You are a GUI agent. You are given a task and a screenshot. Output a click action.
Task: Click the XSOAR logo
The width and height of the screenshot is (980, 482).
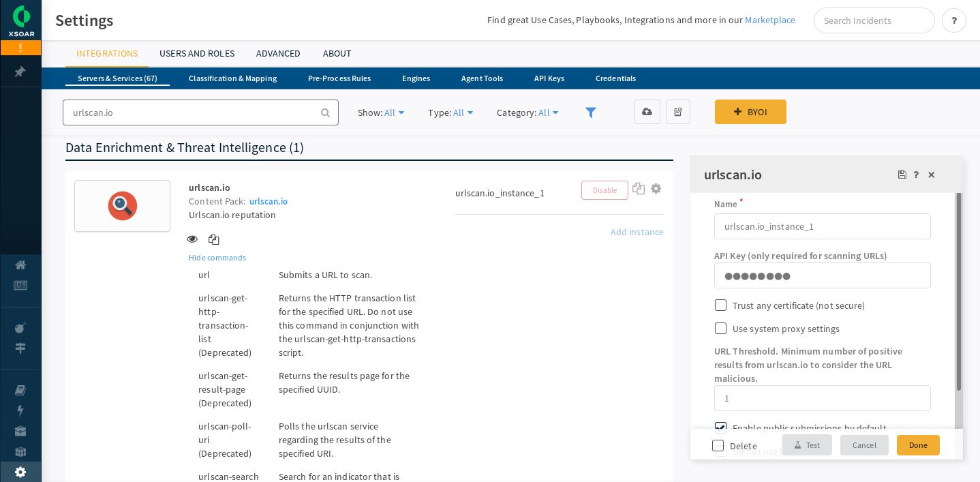pos(21,20)
